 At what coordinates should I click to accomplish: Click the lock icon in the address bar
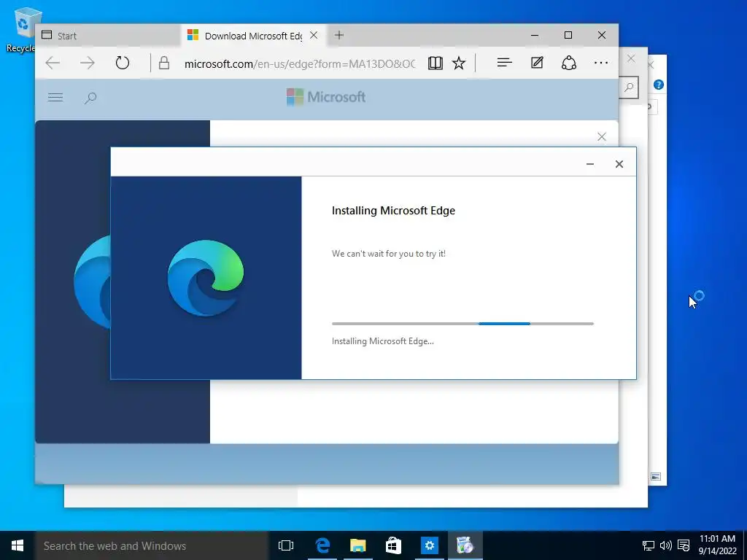tap(164, 63)
